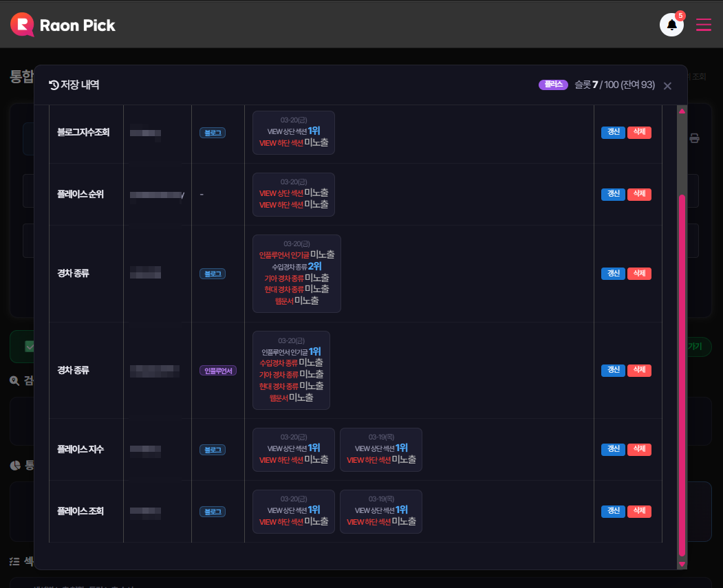This screenshot has height=588, width=723.
Task: Open the notifications bell icon
Action: [x=671, y=25]
